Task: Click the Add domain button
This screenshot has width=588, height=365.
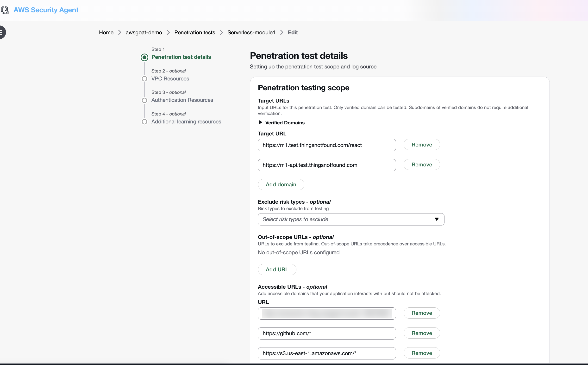Action: tap(281, 184)
